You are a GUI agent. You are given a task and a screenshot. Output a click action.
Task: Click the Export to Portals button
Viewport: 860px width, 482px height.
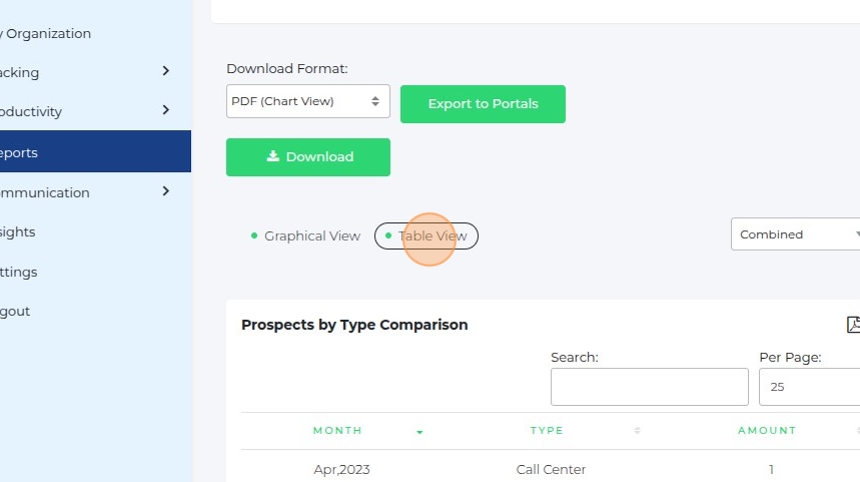coord(483,104)
